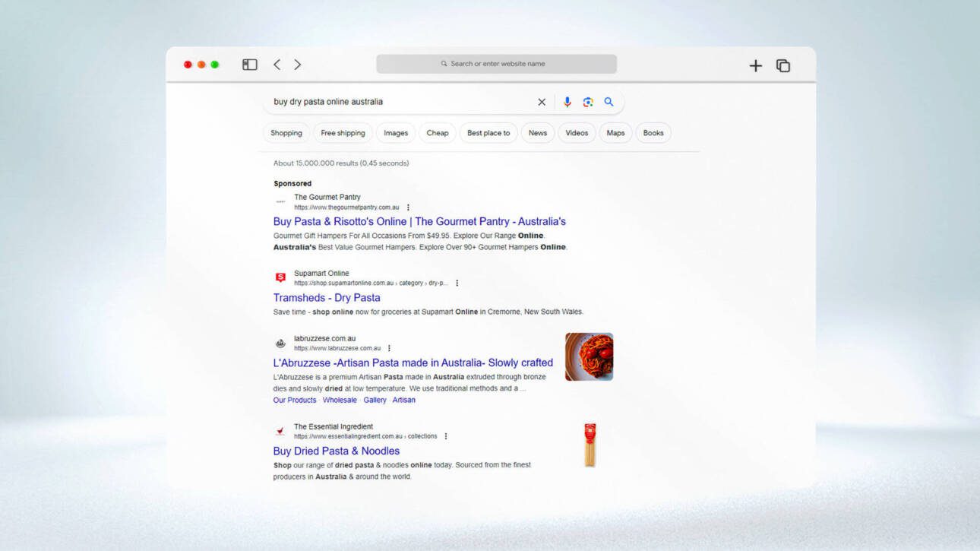Click the magnifier icon to run search
980x551 pixels.
609,101
